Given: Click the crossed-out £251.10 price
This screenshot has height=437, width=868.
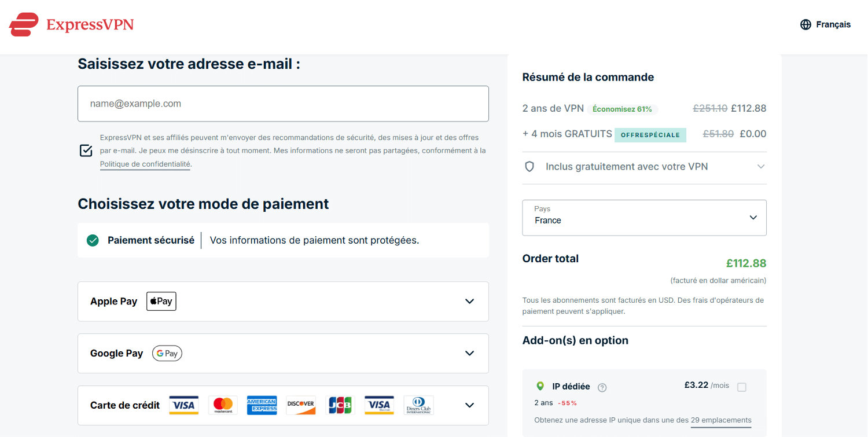Looking at the screenshot, I should tap(710, 108).
